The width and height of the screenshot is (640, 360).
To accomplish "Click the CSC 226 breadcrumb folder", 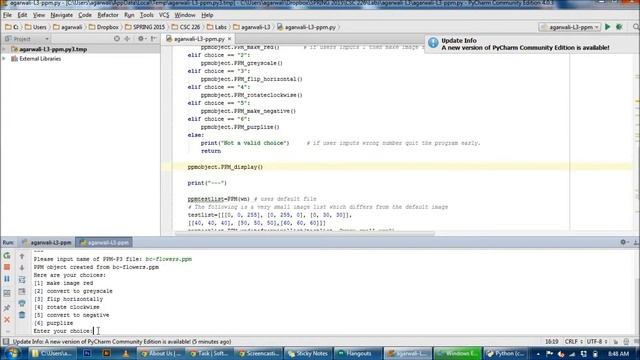I will [x=186, y=27].
